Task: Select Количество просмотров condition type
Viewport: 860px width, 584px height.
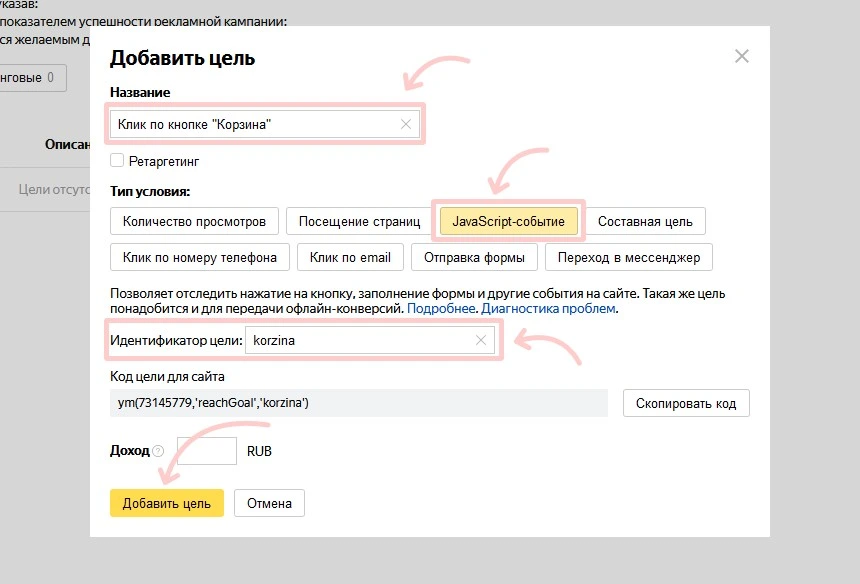Action: coord(194,221)
